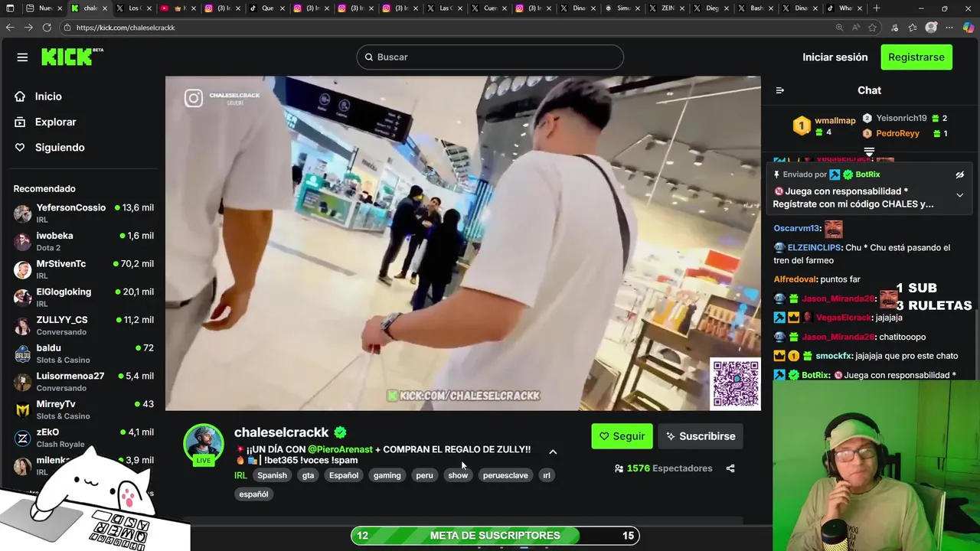Viewport: 980px width, 551px height.
Task: Click the zoom magnifier icon in address bar
Action: point(839,28)
